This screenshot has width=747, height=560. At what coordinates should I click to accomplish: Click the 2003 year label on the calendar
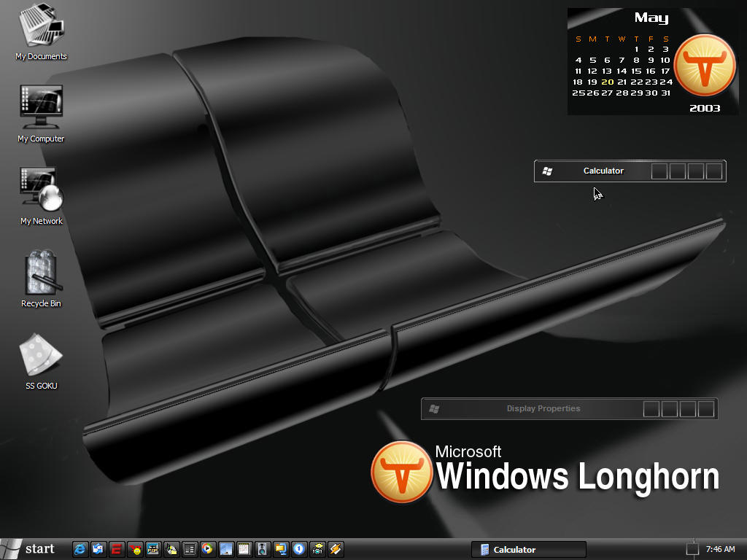(705, 108)
